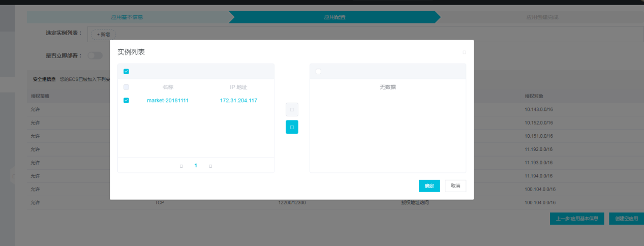This screenshot has width=644, height=246.
Task: Click the 无数据 placeholder text
Action: 388,87
